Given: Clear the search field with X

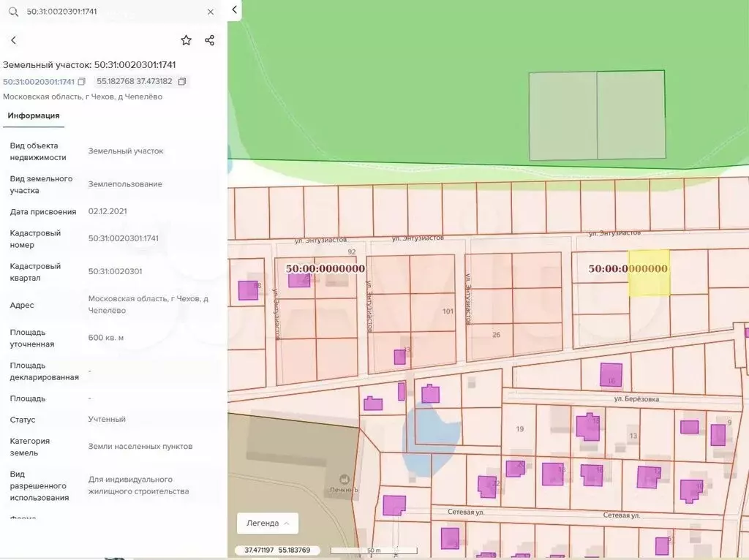Looking at the screenshot, I should (210, 12).
